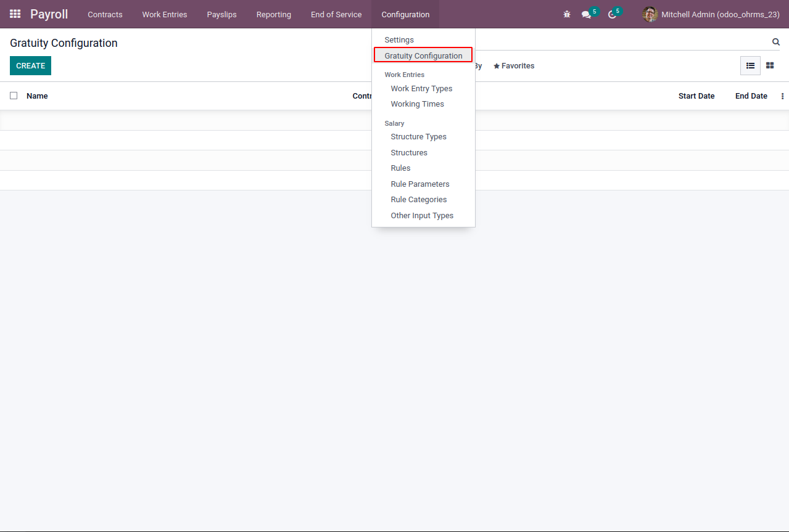Sort by the Start Date column header
This screenshot has height=532, width=789.
[x=696, y=96]
